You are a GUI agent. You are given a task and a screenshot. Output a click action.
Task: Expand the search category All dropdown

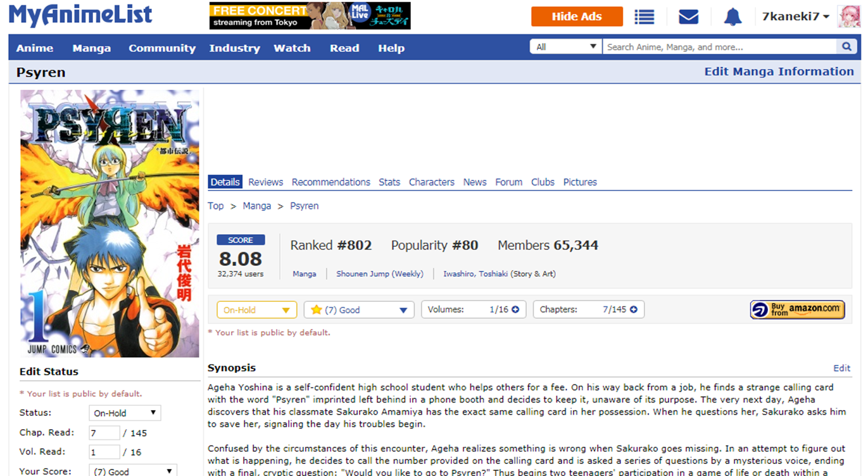tap(566, 47)
